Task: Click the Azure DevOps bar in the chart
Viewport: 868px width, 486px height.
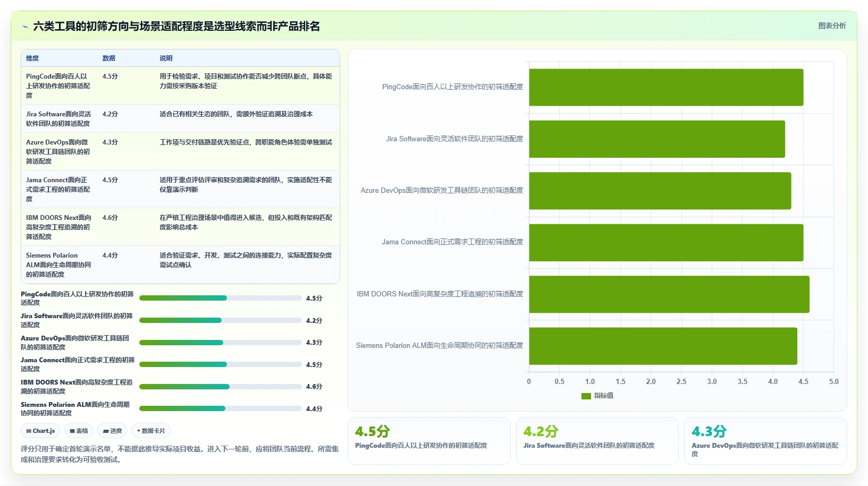Action: point(660,191)
